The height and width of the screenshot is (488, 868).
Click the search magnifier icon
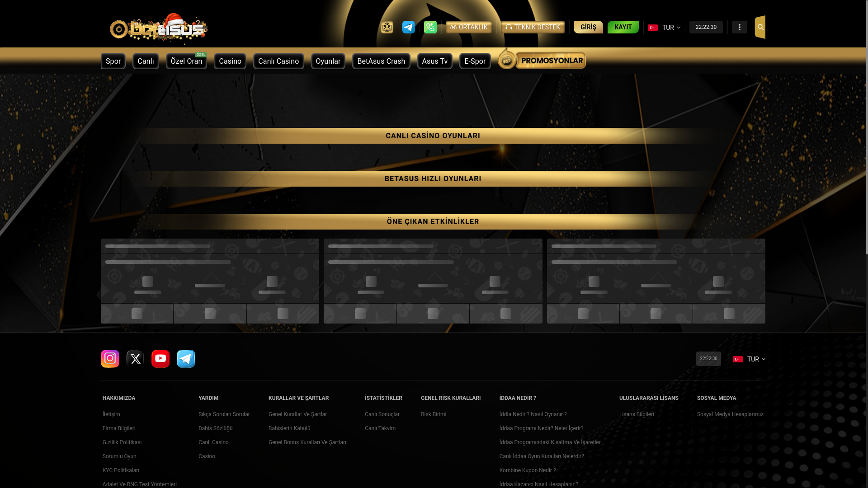760,27
